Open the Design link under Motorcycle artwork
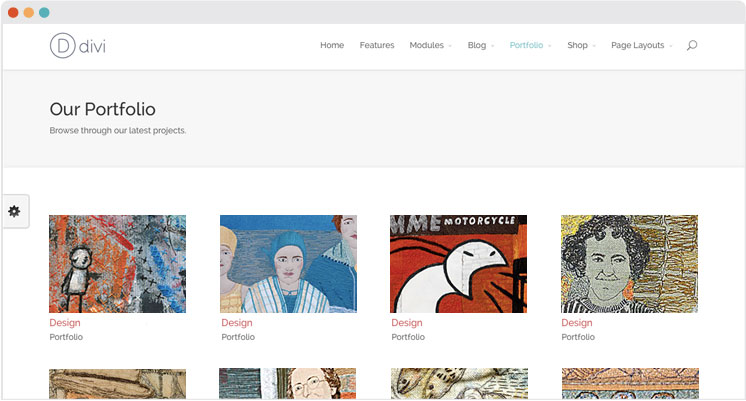 (407, 323)
